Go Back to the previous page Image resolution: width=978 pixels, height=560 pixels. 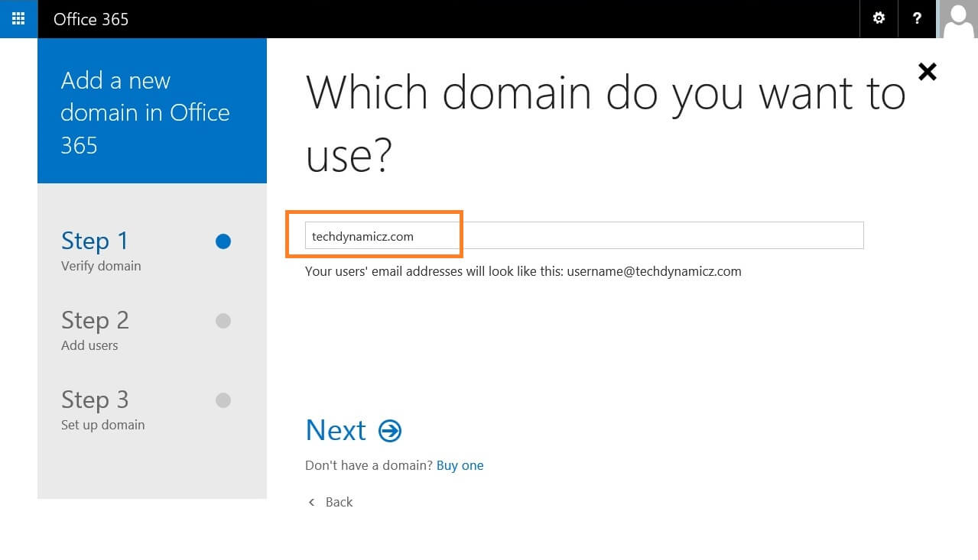point(339,502)
